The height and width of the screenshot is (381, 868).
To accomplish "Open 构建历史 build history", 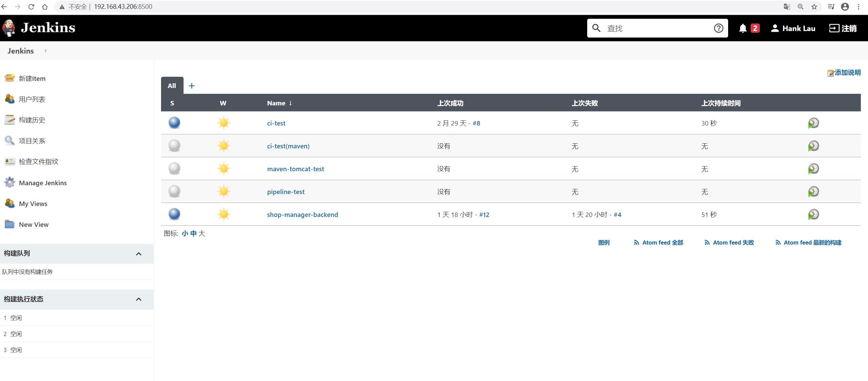I will [x=32, y=120].
